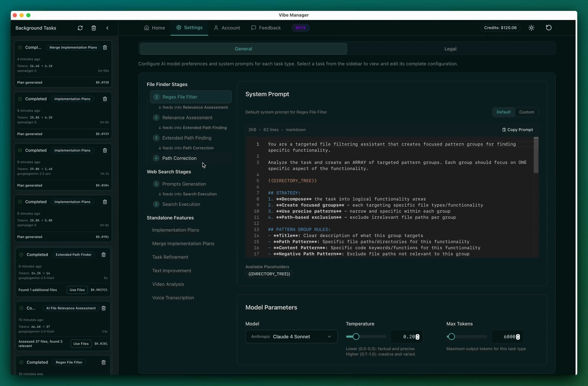Adjust the Temperature slider handle
Viewport: 588px width, 386px height.
tap(356, 336)
